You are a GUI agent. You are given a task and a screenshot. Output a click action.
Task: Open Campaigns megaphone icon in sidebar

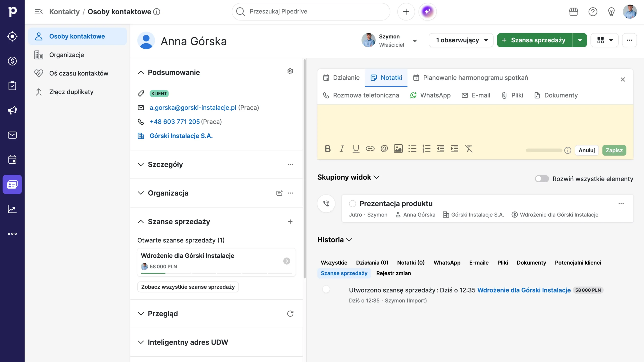coord(12,110)
